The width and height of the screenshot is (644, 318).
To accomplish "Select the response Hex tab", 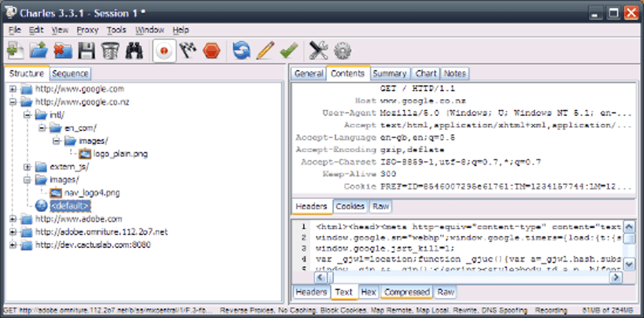I will (369, 292).
